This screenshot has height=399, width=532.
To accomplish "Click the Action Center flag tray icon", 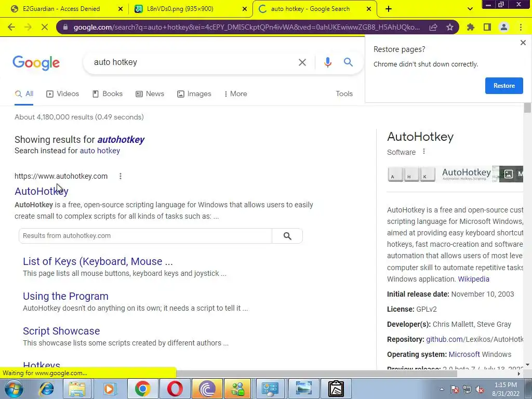I will (455, 390).
